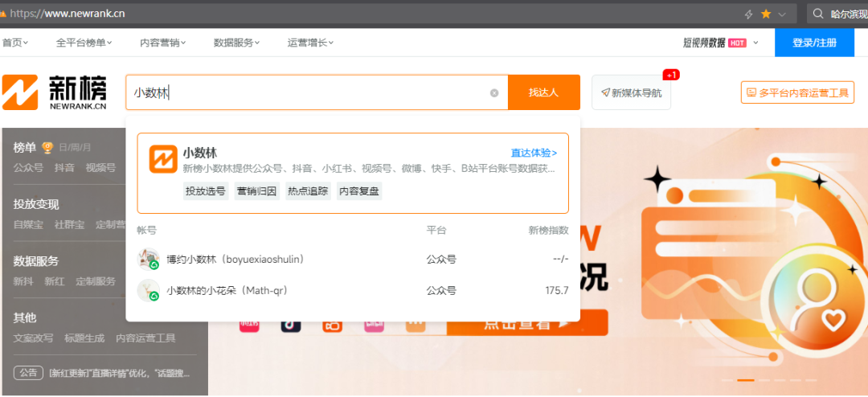
Task: Bookmark the page with the star icon
Action: [x=766, y=14]
